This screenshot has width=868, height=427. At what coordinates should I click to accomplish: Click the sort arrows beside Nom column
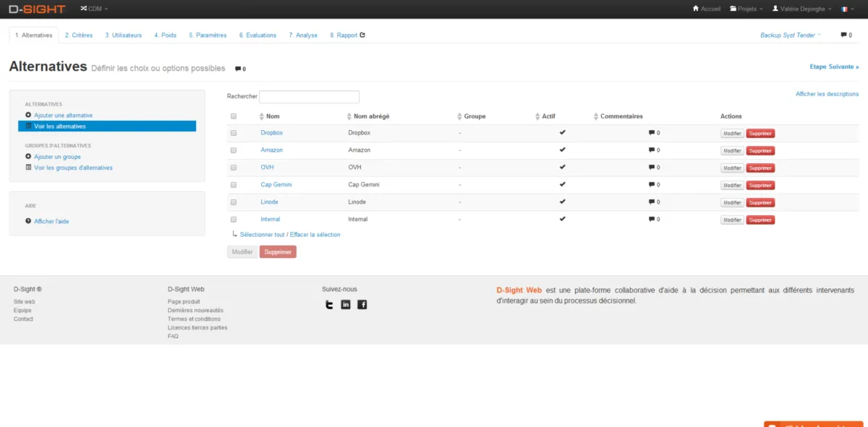coord(262,116)
